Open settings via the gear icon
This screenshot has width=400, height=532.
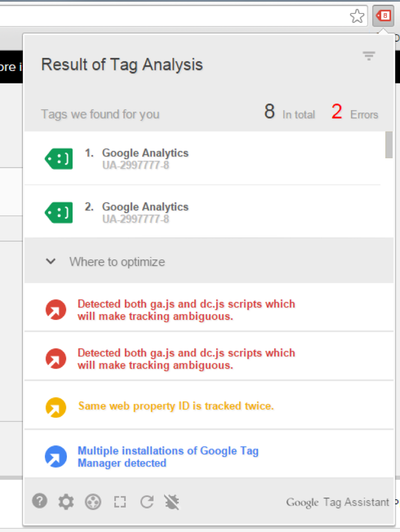[x=66, y=502]
